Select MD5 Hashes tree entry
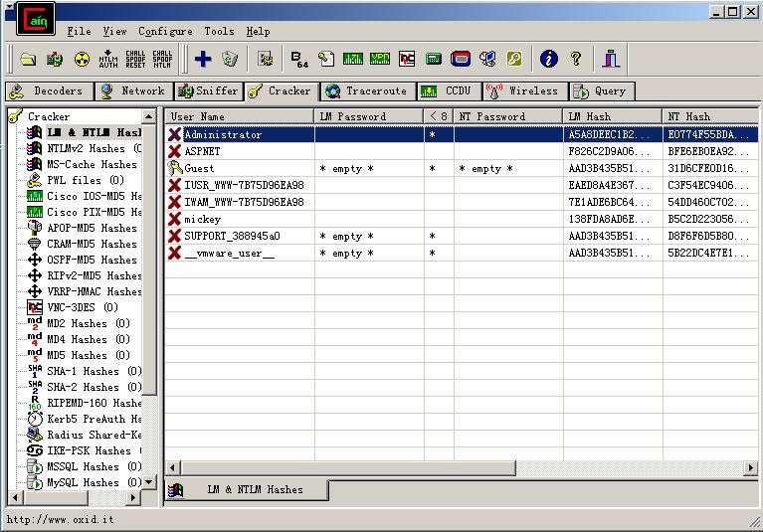The height and width of the screenshot is (532, 763). tap(79, 355)
